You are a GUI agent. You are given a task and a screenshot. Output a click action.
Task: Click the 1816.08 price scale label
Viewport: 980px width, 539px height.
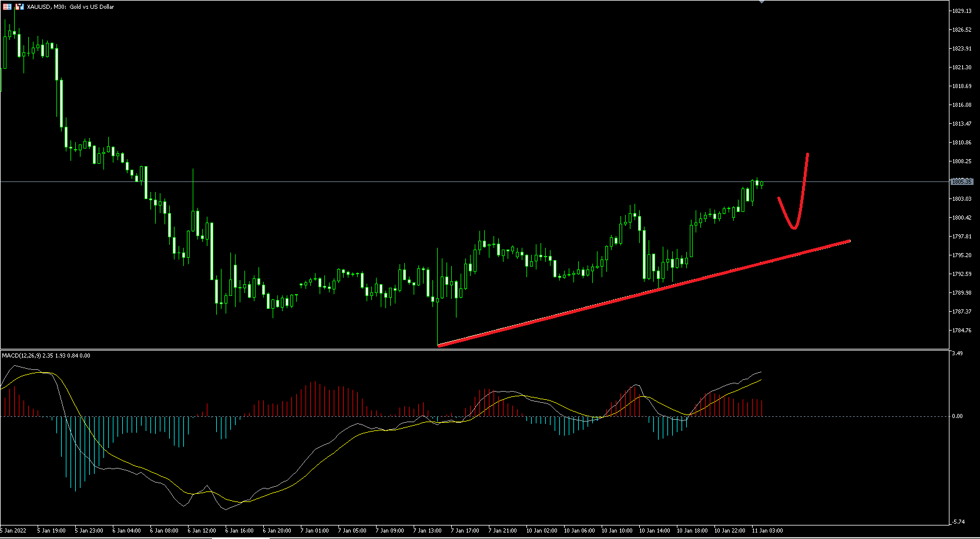(962, 105)
